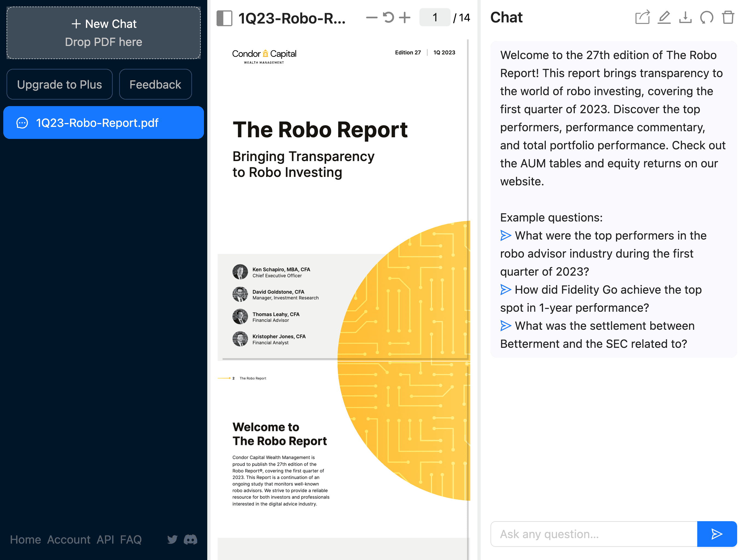
Task: Go to the FAQ link
Action: click(x=131, y=539)
